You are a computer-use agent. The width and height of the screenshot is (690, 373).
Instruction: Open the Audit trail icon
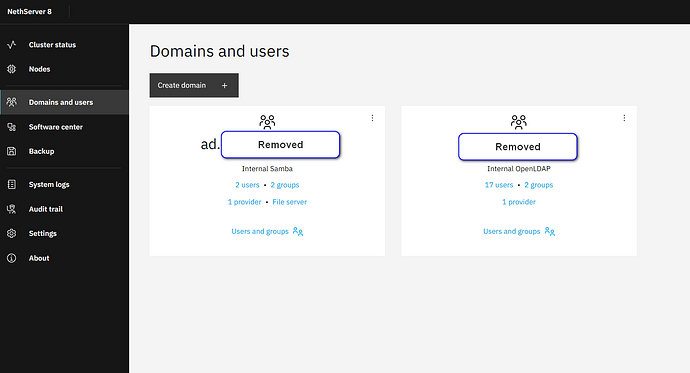coord(12,209)
